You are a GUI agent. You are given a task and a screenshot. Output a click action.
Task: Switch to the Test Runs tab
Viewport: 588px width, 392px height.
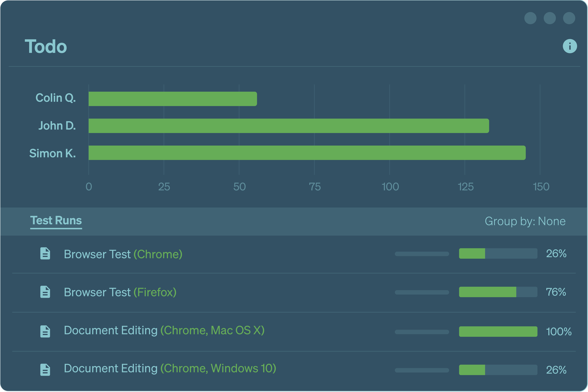tap(56, 221)
